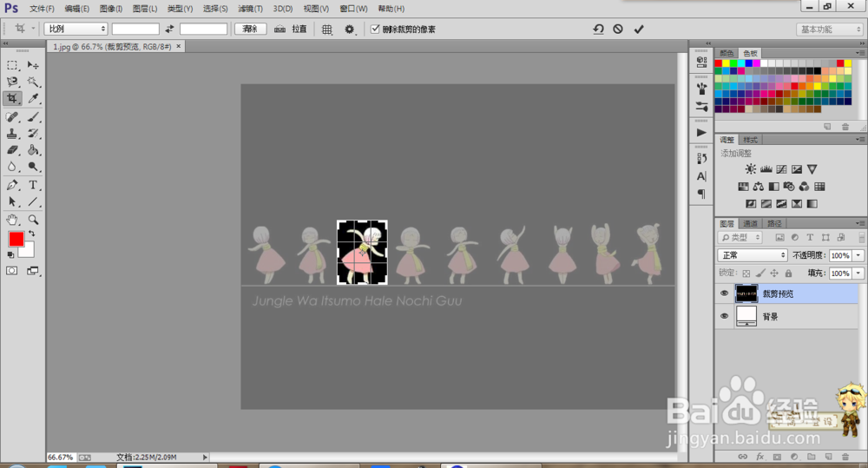This screenshot has width=868, height=468.
Task: Hide the 裁剪预览 layer
Action: click(x=724, y=293)
